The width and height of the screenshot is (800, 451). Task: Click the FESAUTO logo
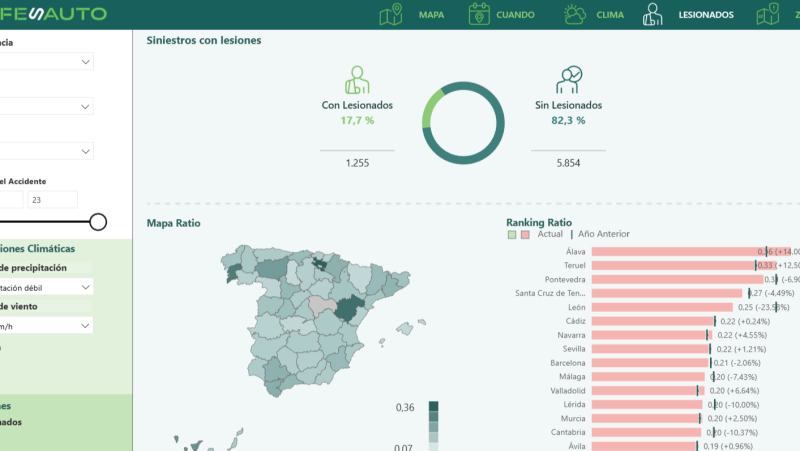(53, 14)
